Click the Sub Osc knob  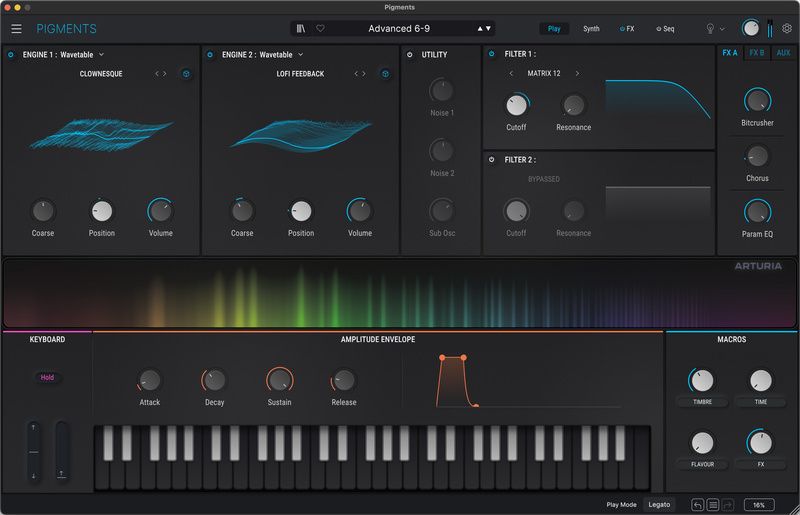441,211
